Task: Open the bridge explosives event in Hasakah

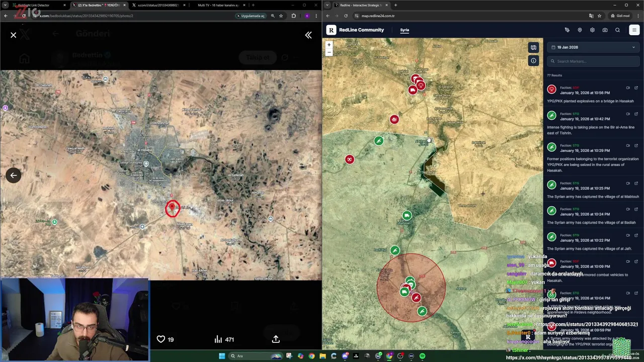Action: (x=593, y=94)
